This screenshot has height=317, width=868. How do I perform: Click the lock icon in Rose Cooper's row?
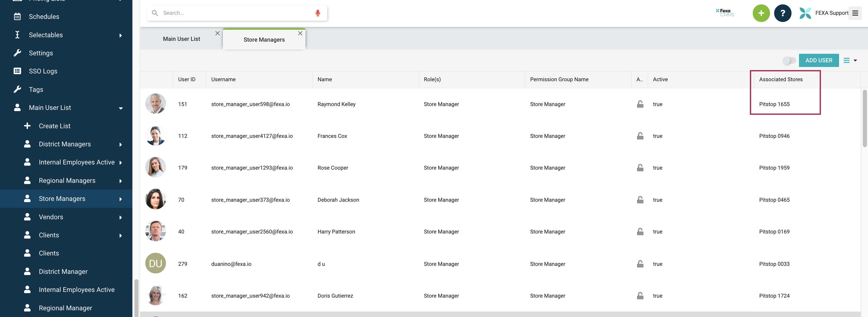(x=640, y=168)
